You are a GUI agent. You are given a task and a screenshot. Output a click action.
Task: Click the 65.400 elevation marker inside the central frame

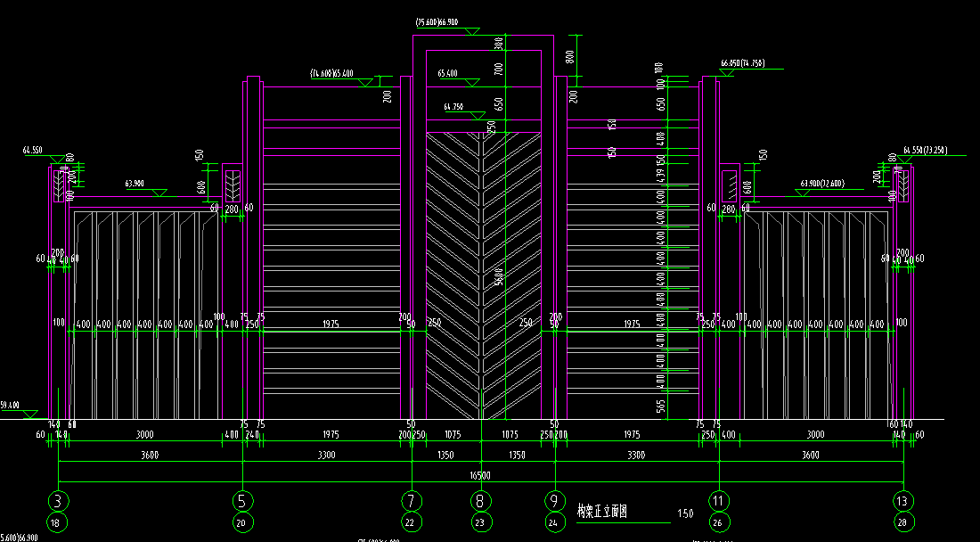pyautogui.click(x=447, y=73)
